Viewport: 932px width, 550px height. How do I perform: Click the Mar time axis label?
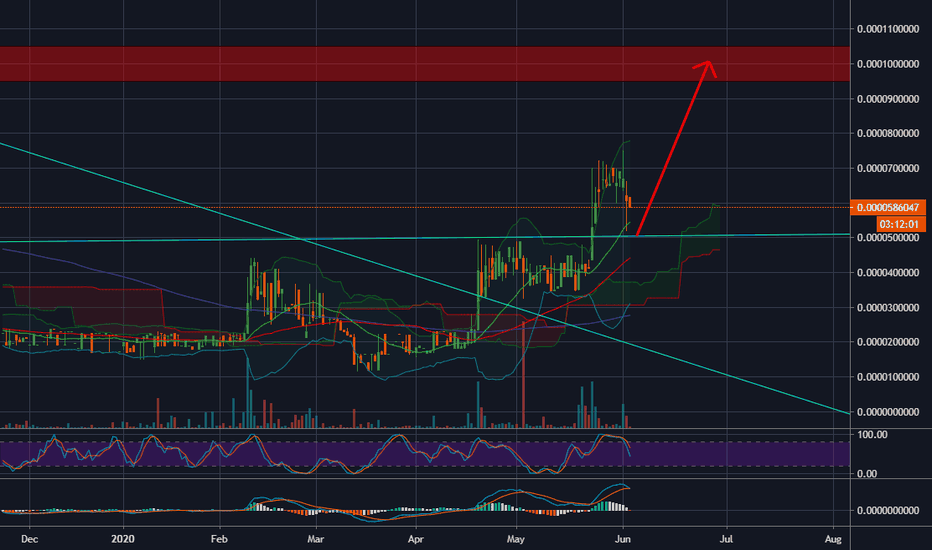click(316, 539)
